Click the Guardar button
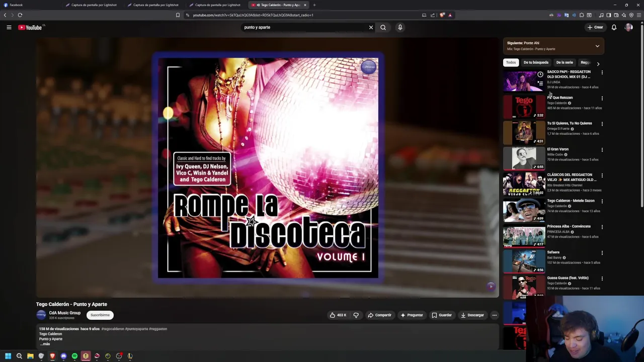Screen dimensions: 644x362 442,315
